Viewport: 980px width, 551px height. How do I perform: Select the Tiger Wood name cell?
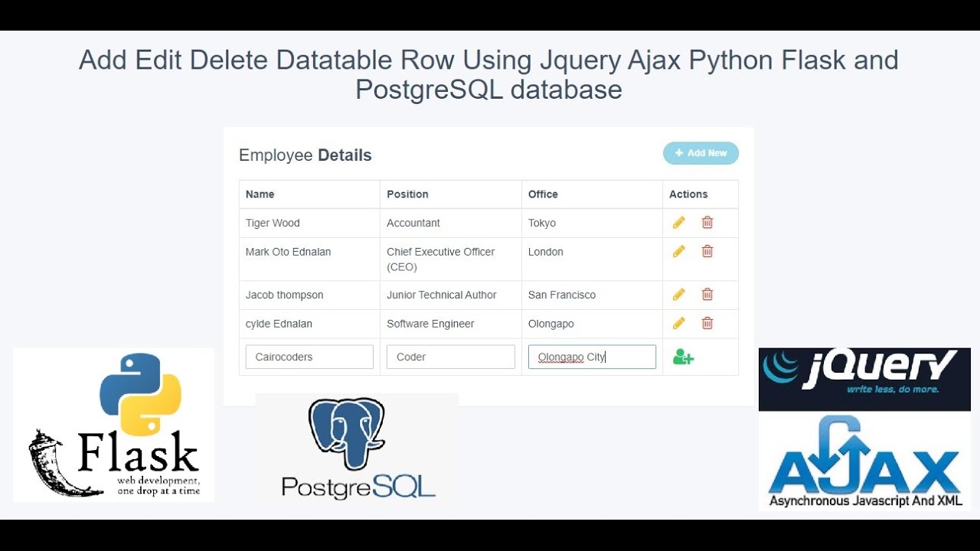(x=309, y=223)
